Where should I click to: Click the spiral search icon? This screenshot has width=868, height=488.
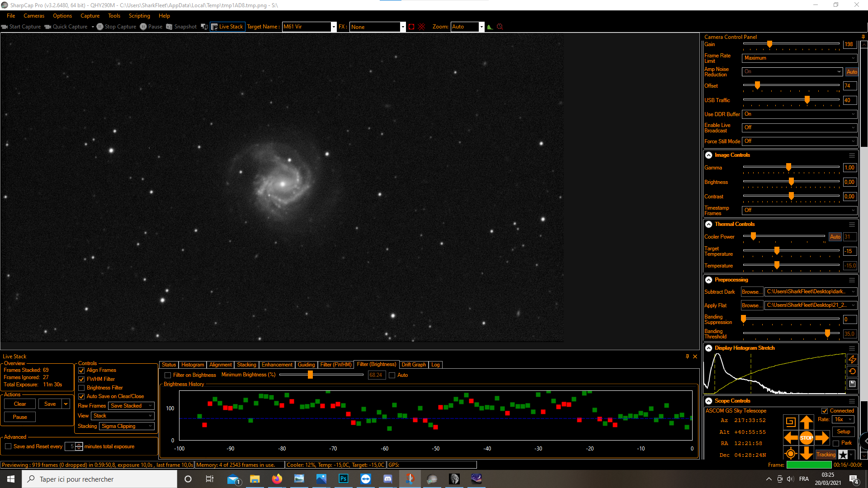point(791,422)
